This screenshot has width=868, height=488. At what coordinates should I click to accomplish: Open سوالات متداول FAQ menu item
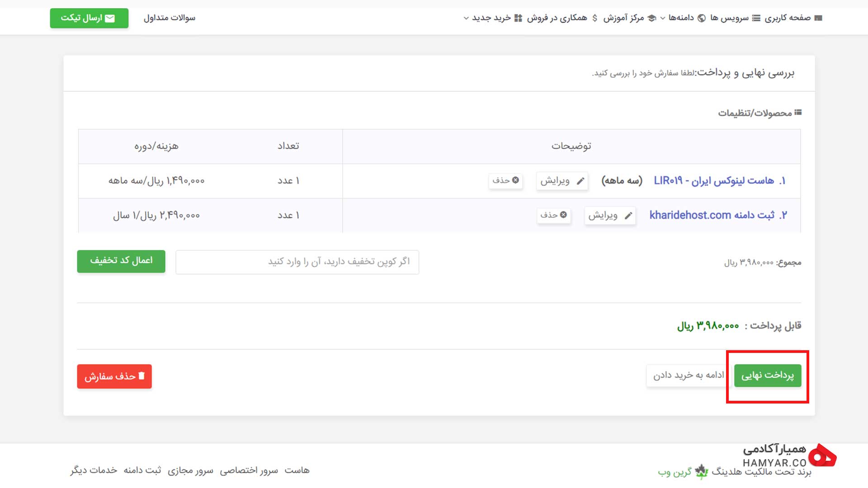point(170,18)
